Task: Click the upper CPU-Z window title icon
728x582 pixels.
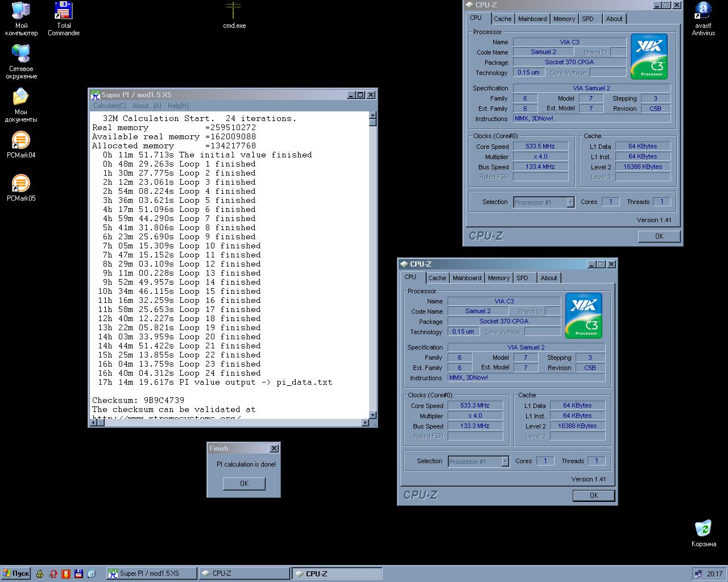Action: (x=470, y=5)
